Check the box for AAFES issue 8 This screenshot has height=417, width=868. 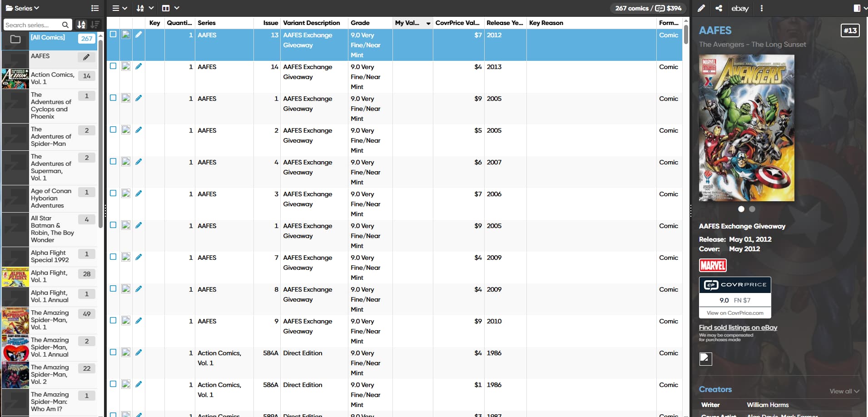coord(113,288)
